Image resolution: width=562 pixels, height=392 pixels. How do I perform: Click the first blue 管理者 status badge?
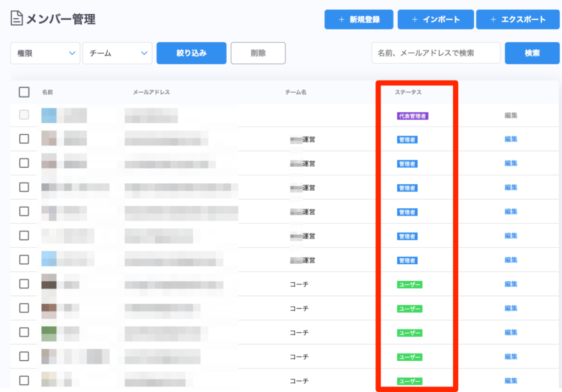(407, 140)
